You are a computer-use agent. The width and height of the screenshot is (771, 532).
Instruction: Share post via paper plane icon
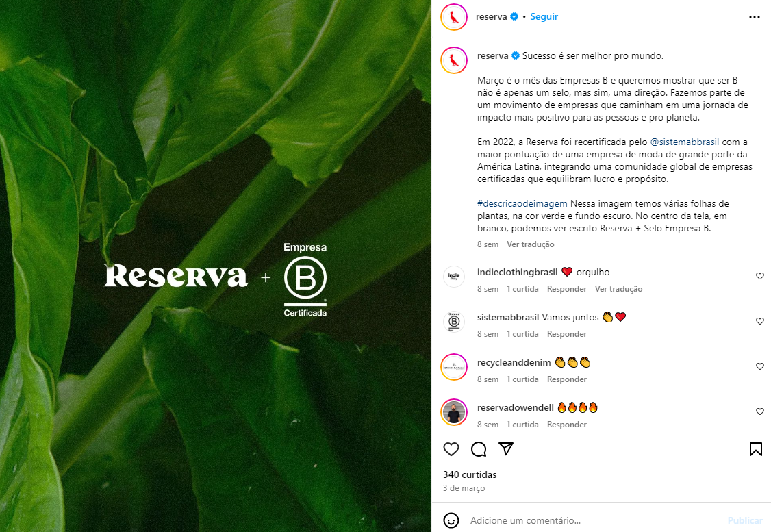pyautogui.click(x=506, y=448)
